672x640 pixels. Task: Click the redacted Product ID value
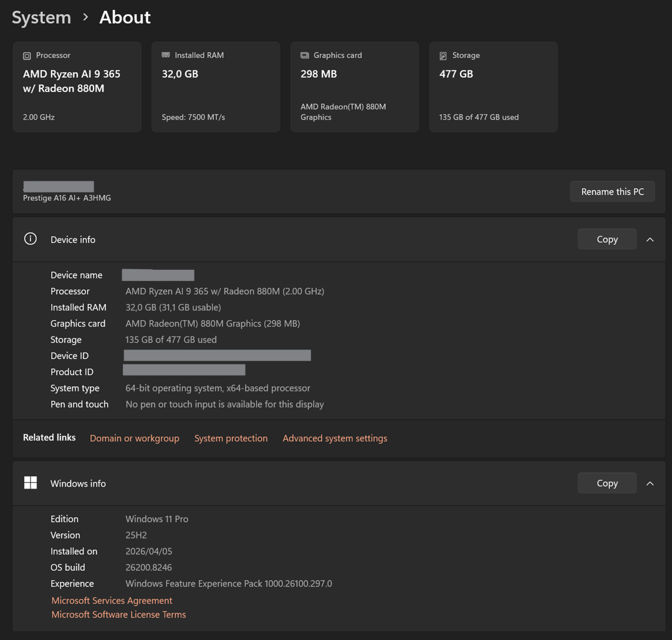click(x=184, y=370)
